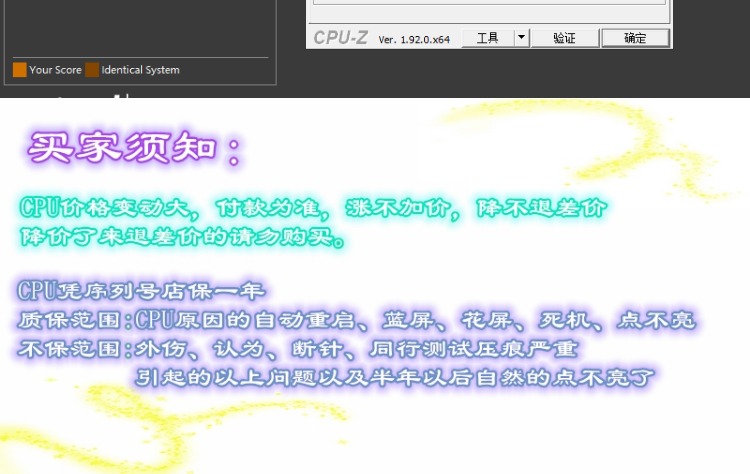The height and width of the screenshot is (474, 750).
Task: Click the 工具 button in CPU-Z
Action: (x=488, y=38)
